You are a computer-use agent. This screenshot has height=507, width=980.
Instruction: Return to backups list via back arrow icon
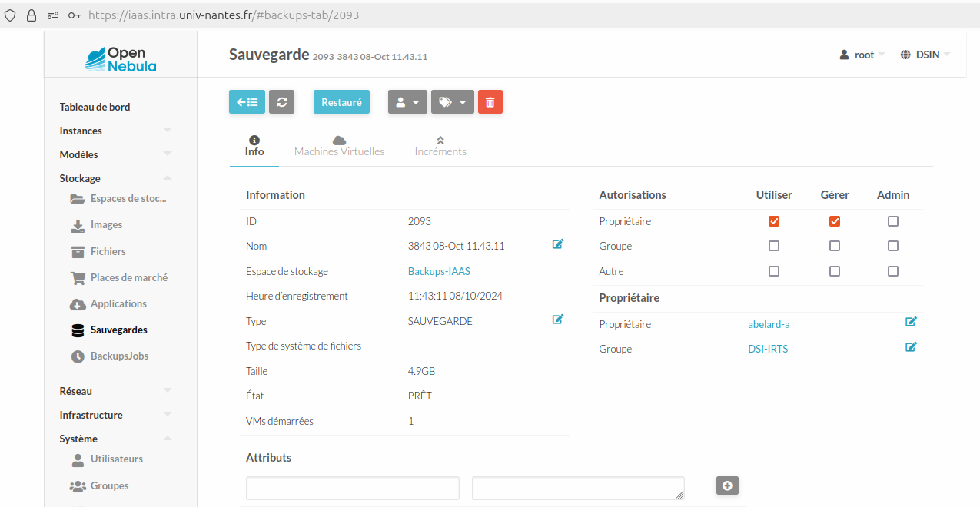[x=247, y=101]
